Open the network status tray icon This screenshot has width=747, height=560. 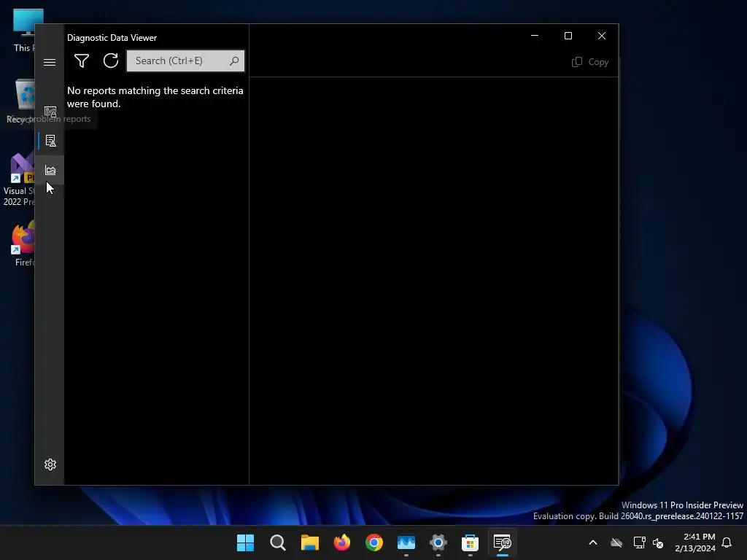639,542
